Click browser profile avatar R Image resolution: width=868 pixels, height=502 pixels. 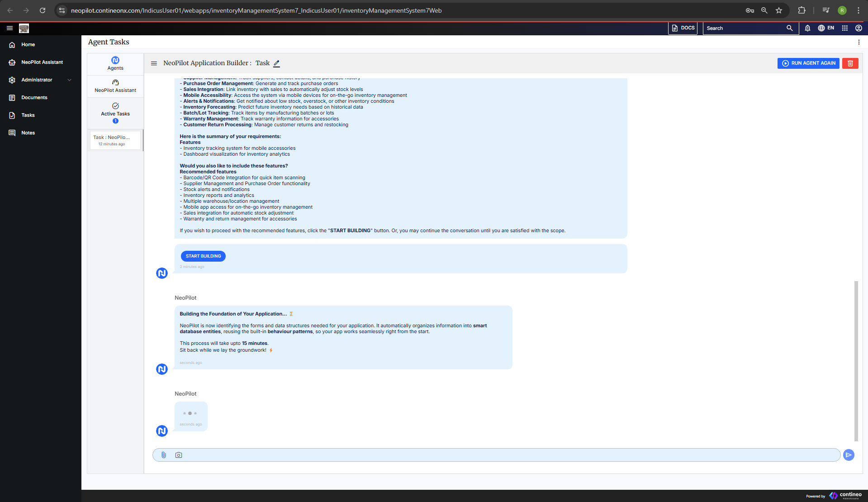coord(842,10)
